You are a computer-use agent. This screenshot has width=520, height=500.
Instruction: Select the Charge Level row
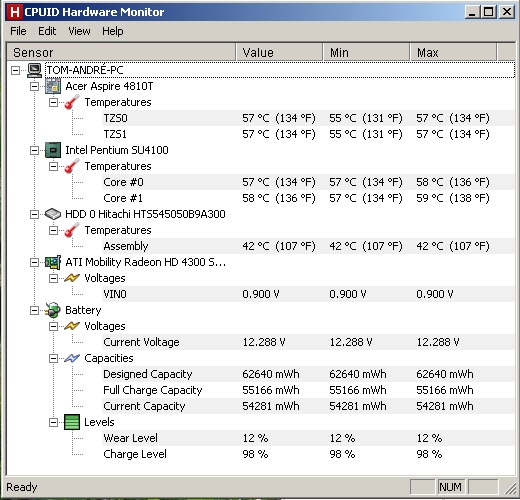(x=308, y=454)
